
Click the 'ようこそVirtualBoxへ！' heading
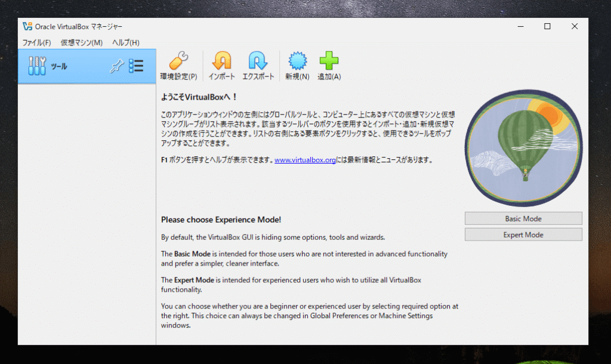199,97
